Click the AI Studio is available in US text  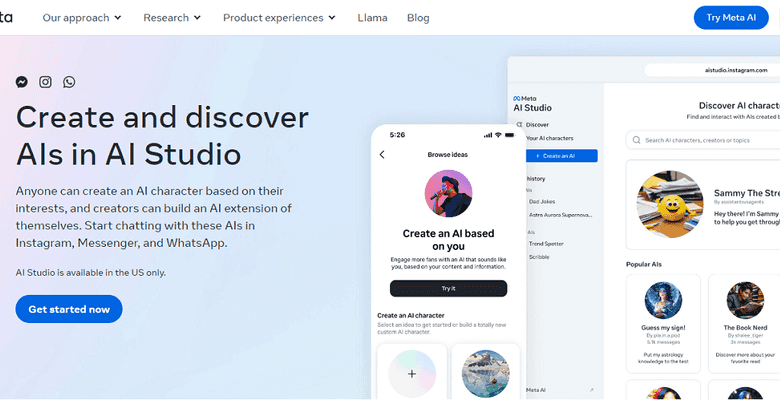tap(91, 273)
